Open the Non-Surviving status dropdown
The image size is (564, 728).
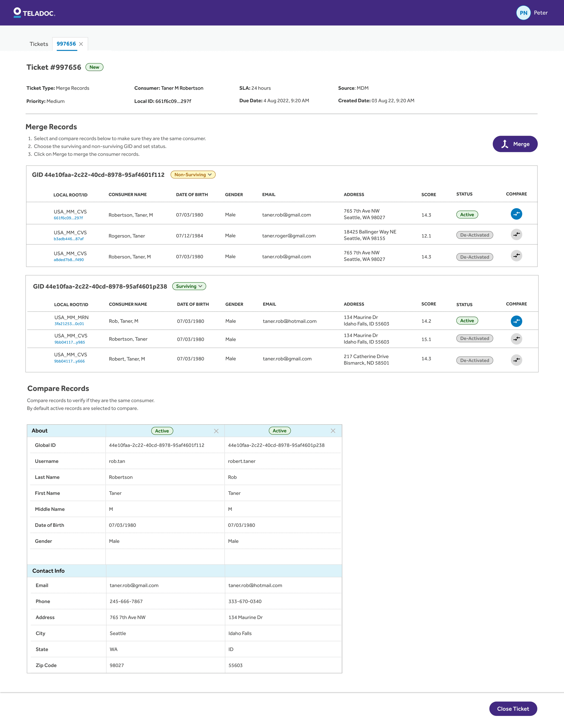193,175
